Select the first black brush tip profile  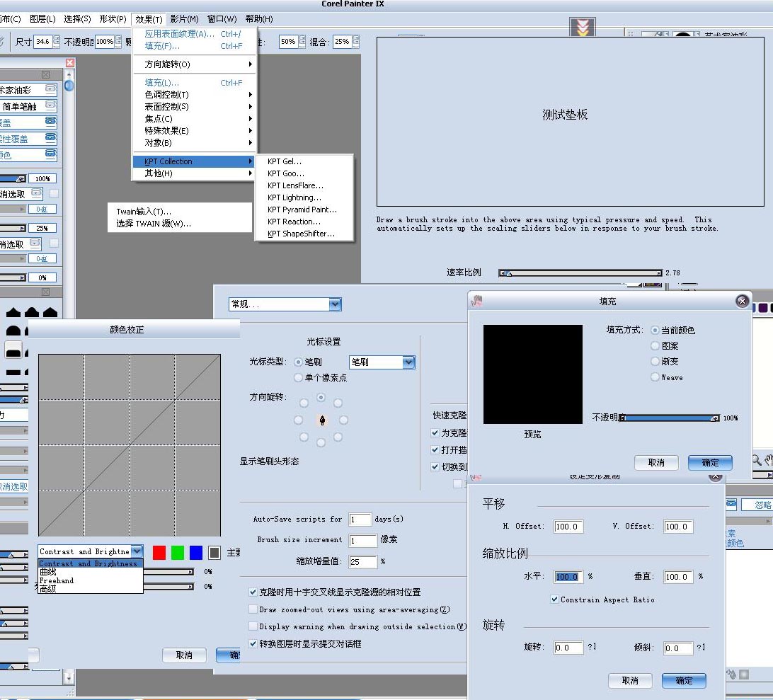pyautogui.click(x=13, y=312)
